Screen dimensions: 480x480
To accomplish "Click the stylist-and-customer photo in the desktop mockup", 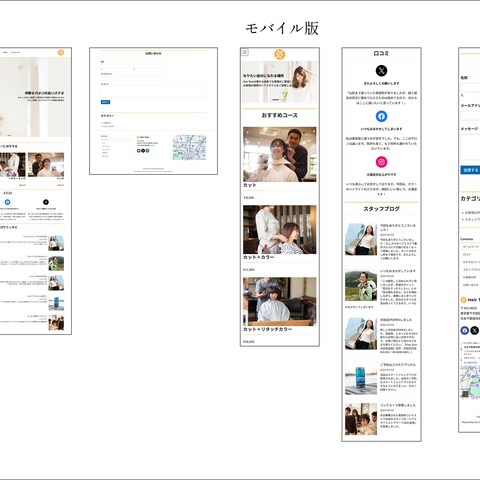I will [46, 165].
